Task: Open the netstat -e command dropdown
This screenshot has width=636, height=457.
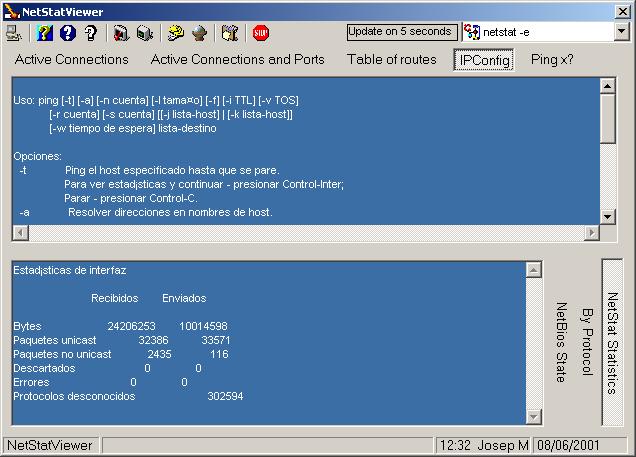Action: [x=621, y=32]
